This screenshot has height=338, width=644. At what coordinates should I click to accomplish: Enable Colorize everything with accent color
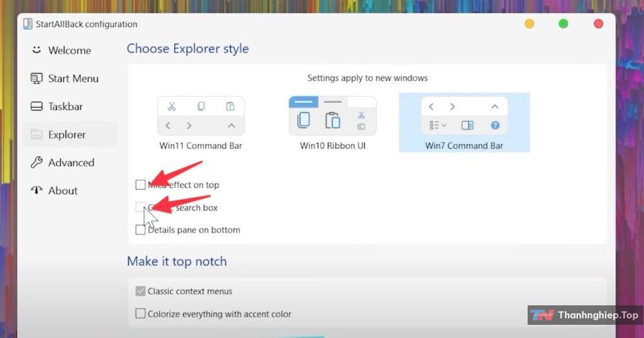pyautogui.click(x=140, y=313)
